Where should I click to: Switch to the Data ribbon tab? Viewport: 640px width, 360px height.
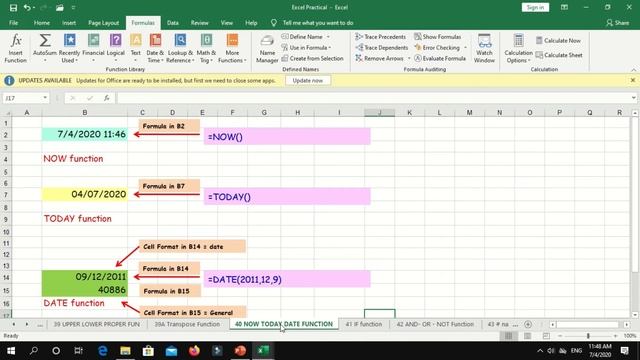(x=173, y=23)
